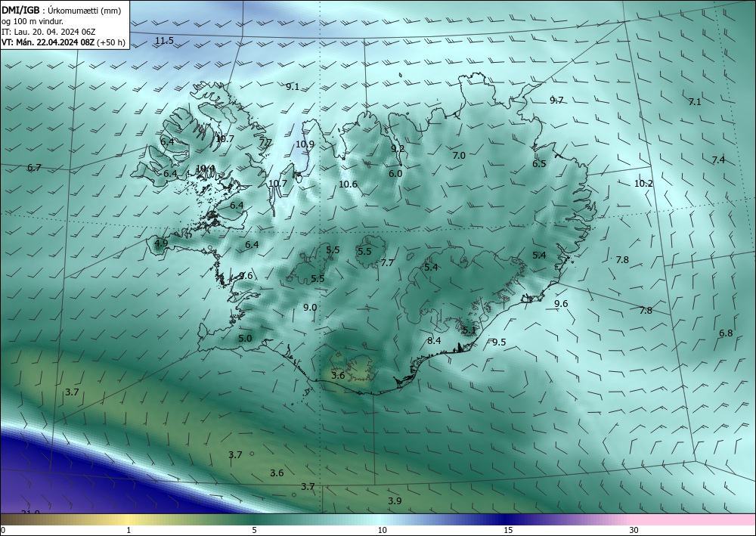Screen dimensions: 756x536
Task: Click the 6.7 value on the west edge
Action: tap(34, 168)
